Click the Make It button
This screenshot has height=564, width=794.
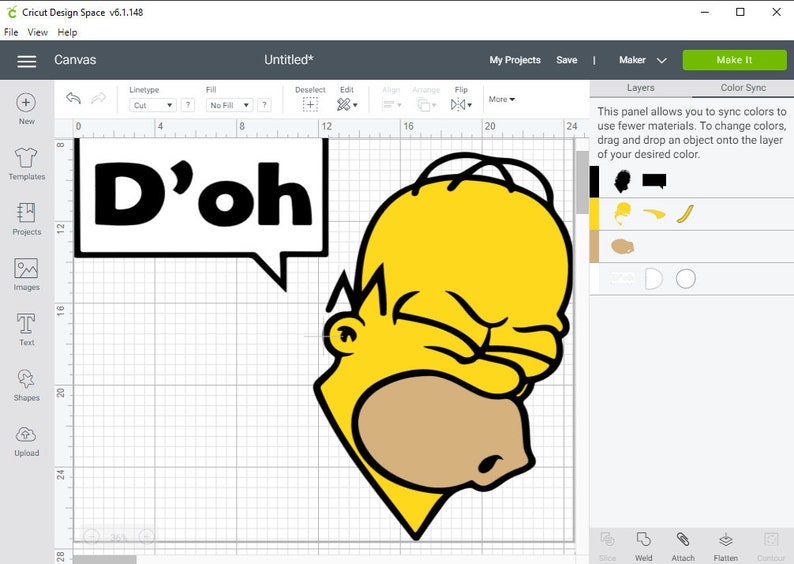tap(734, 60)
